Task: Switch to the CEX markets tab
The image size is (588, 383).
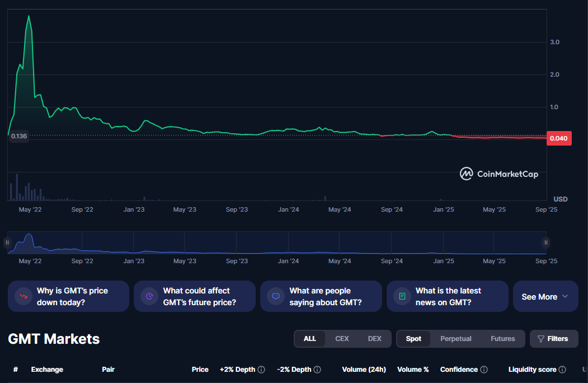Action: click(x=342, y=339)
